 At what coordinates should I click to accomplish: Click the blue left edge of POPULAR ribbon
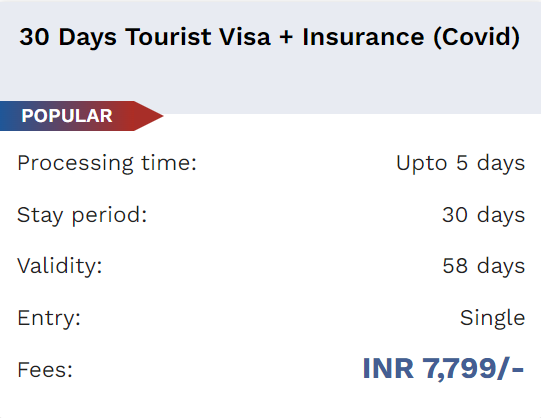click(x=7, y=116)
